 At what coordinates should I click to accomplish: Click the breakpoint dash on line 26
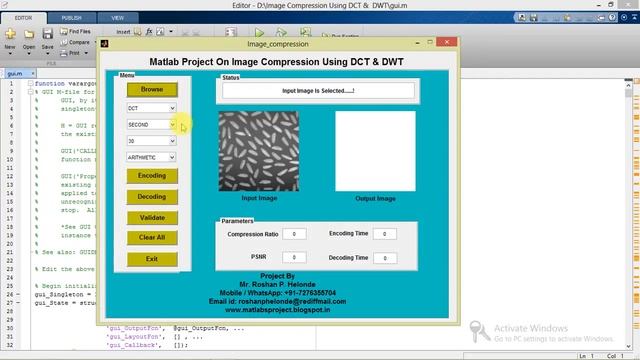(x=18, y=294)
